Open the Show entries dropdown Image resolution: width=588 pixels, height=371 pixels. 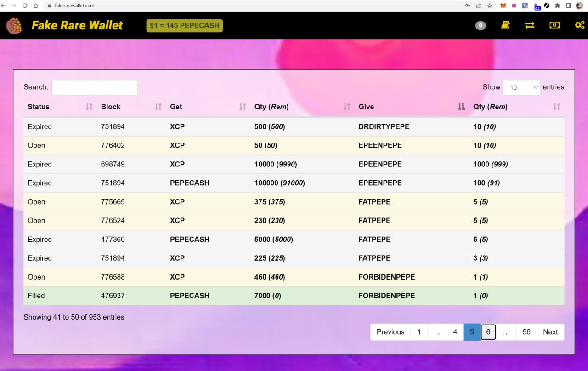[521, 87]
